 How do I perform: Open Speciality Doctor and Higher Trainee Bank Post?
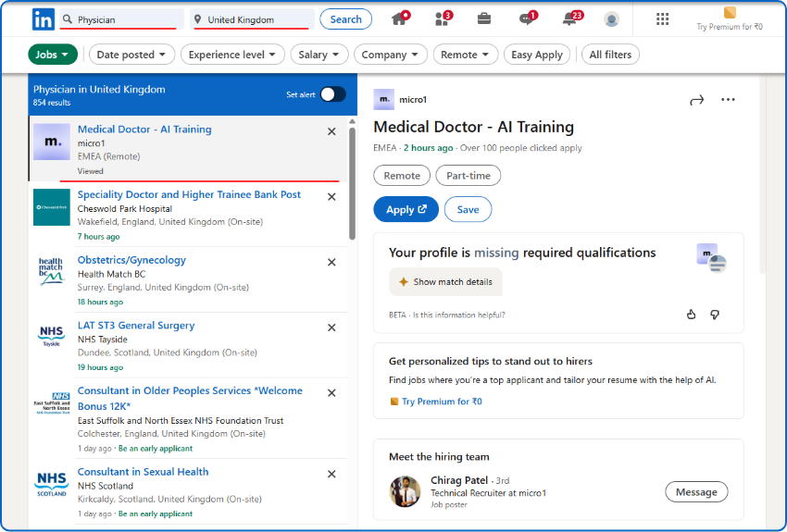tap(189, 194)
